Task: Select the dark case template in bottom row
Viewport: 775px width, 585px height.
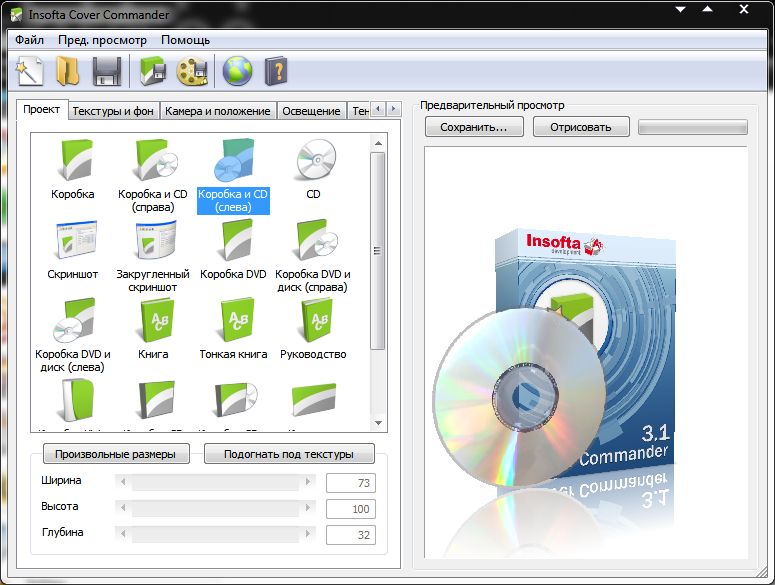Action: pyautogui.click(x=156, y=399)
